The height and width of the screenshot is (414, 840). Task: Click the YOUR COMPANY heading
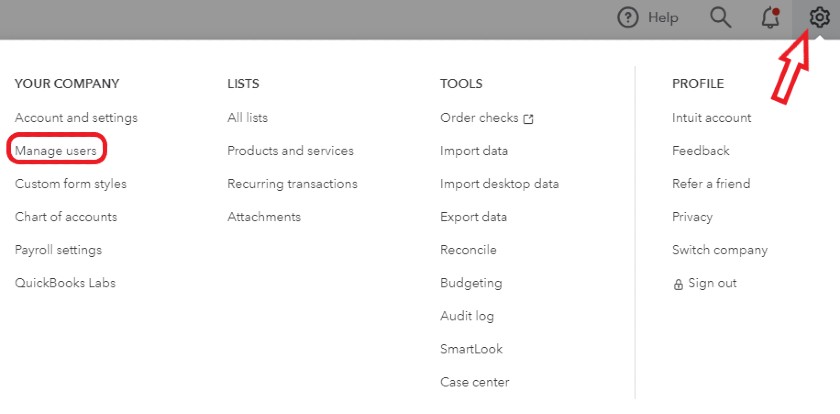pos(67,84)
